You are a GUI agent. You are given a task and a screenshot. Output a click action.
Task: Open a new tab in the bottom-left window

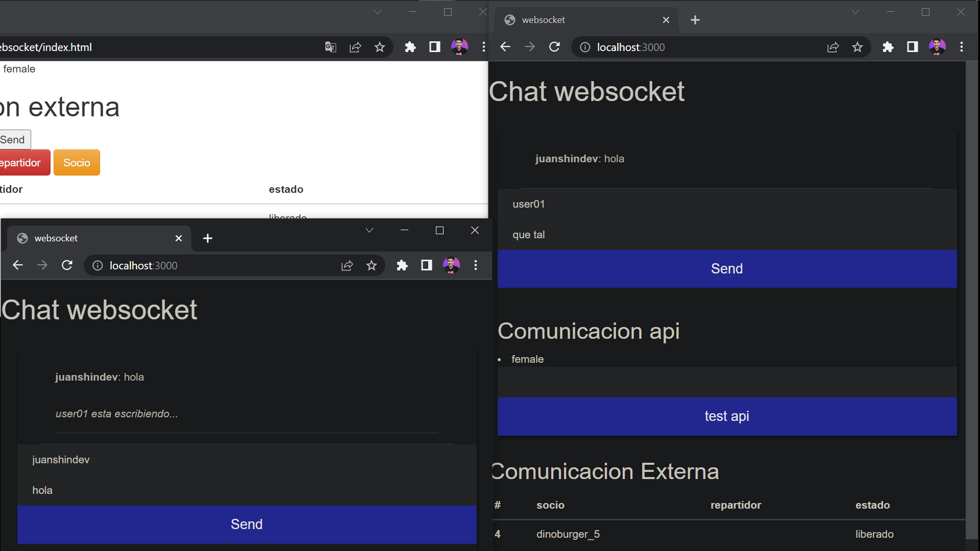[x=208, y=238]
